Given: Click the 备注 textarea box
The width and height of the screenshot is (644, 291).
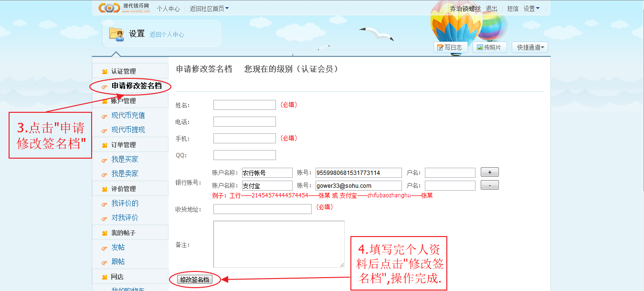Looking at the screenshot, I should click(278, 244).
